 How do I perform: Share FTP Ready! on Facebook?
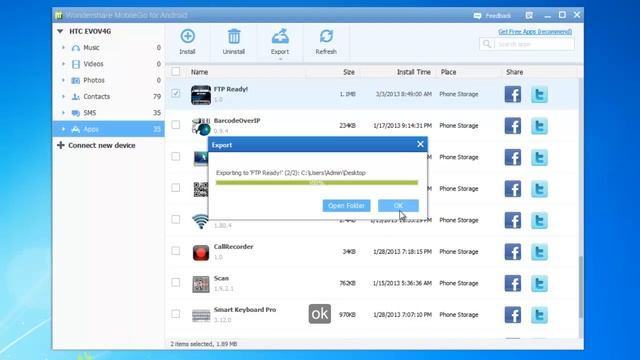point(513,94)
